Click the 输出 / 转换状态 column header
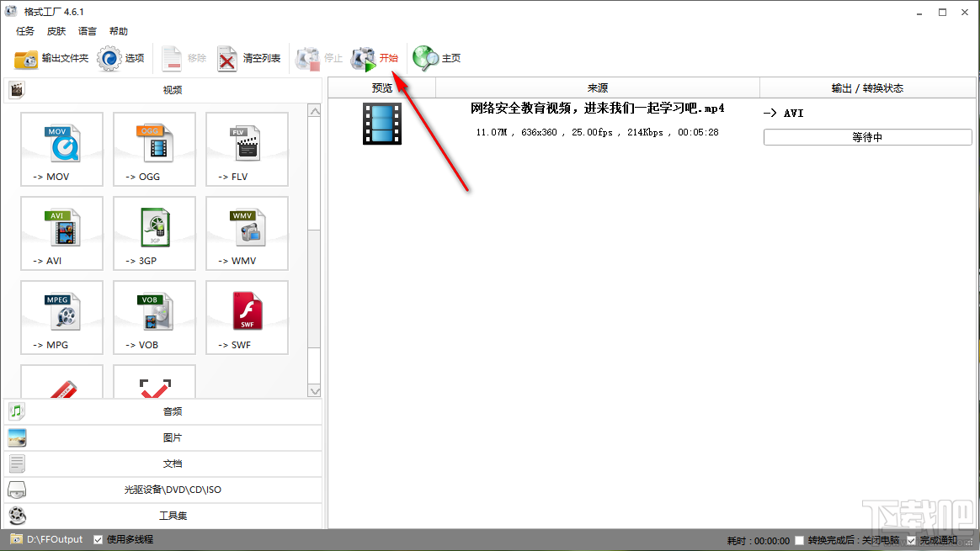This screenshot has height=551, width=980. [x=867, y=88]
